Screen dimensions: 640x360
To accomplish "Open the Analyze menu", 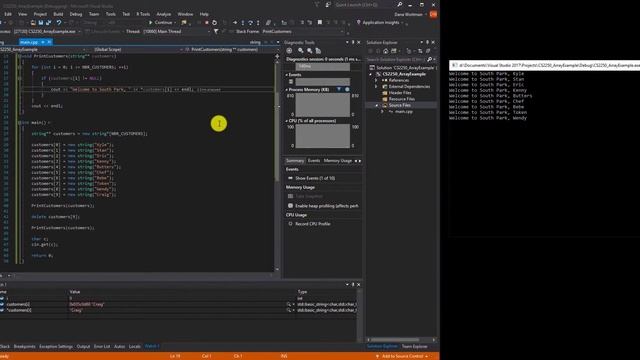I will (164, 14).
